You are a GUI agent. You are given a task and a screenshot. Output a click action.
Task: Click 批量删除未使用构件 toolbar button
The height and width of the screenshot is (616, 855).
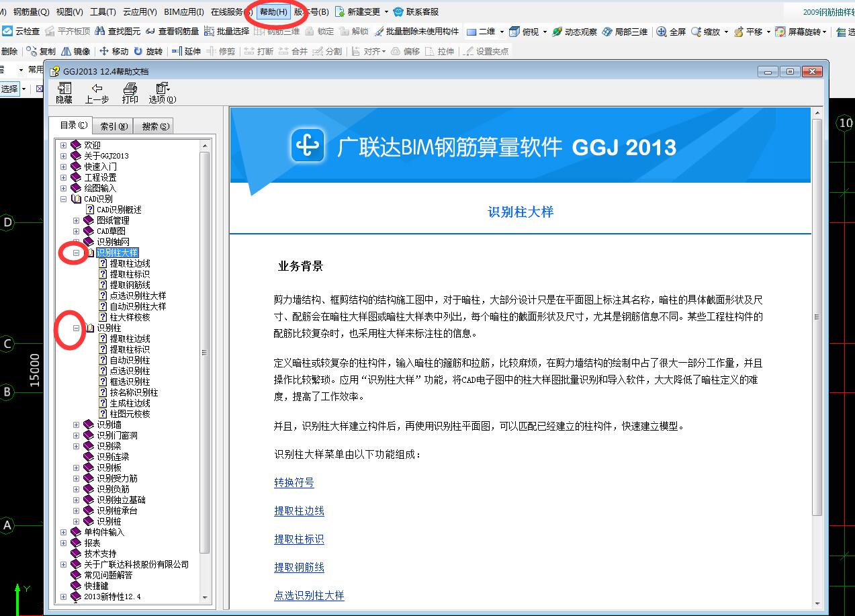click(416, 31)
